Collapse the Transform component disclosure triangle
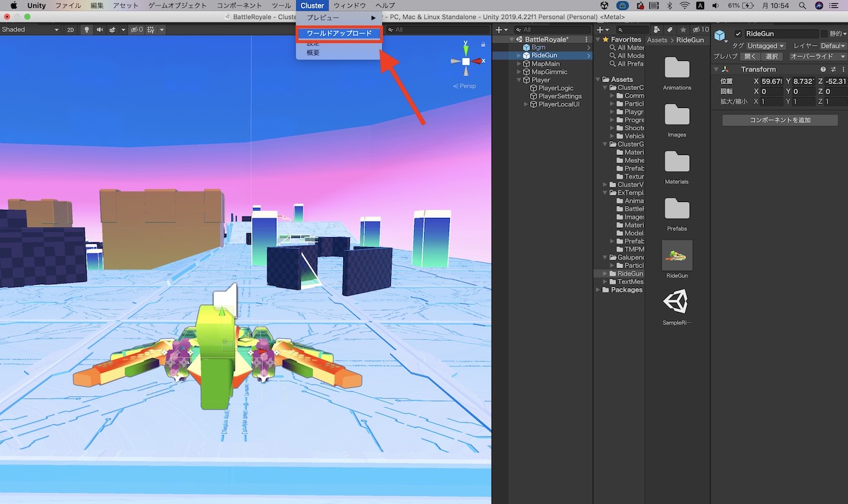 (715, 70)
